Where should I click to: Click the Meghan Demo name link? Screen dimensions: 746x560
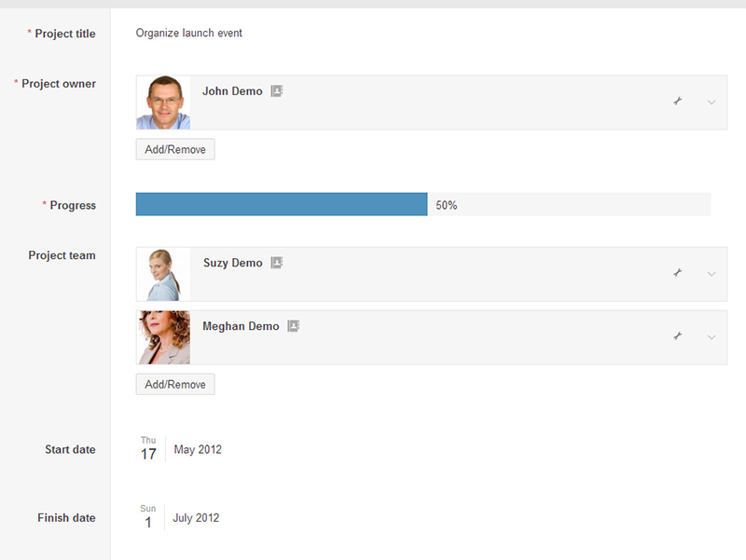tap(241, 326)
